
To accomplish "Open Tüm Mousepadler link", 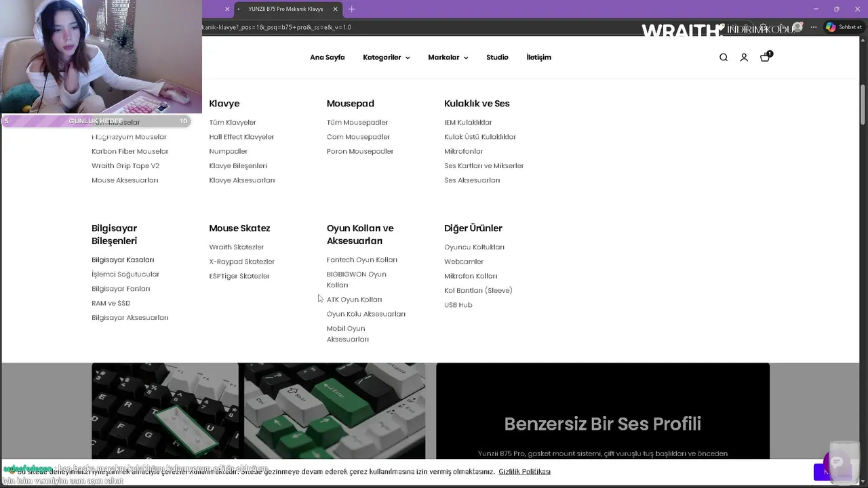I will pyautogui.click(x=357, y=123).
